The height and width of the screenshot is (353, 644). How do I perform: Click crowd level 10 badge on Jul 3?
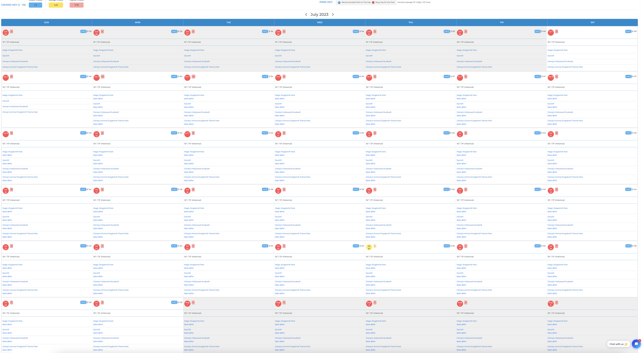103,77
